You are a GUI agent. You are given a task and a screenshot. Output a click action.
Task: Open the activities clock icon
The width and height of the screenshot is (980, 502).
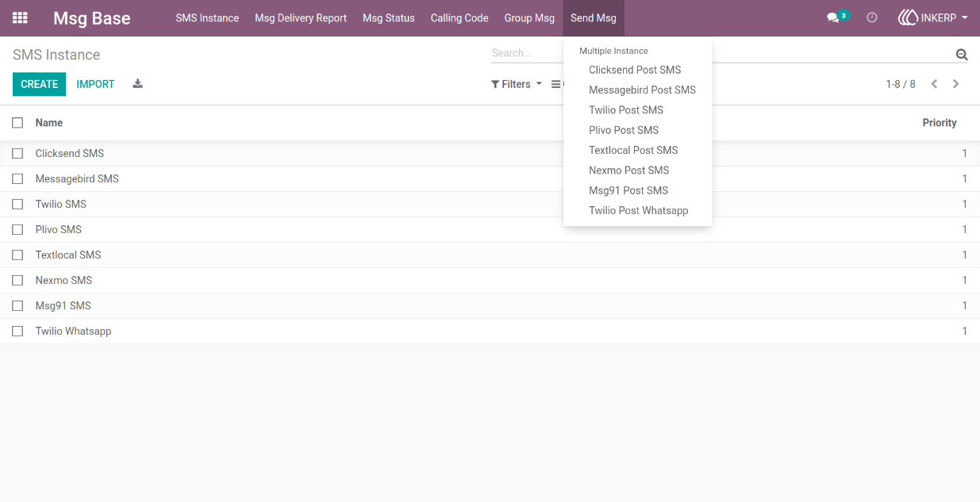872,17
